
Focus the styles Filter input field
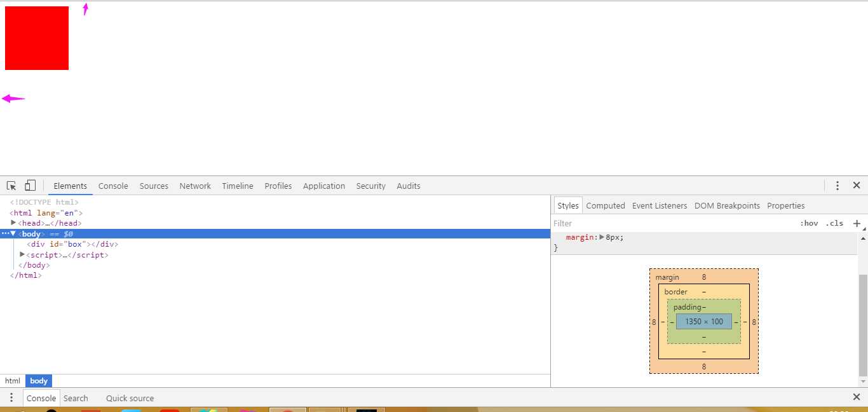coord(674,223)
